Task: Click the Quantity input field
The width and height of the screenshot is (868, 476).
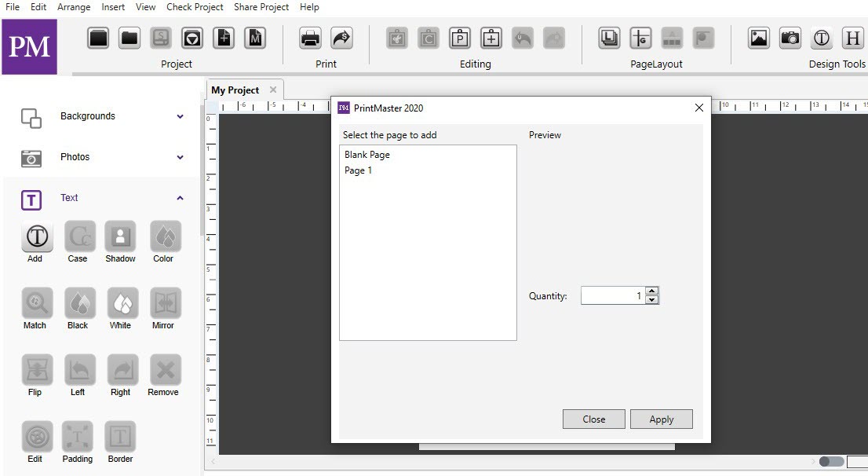Action: coord(613,295)
